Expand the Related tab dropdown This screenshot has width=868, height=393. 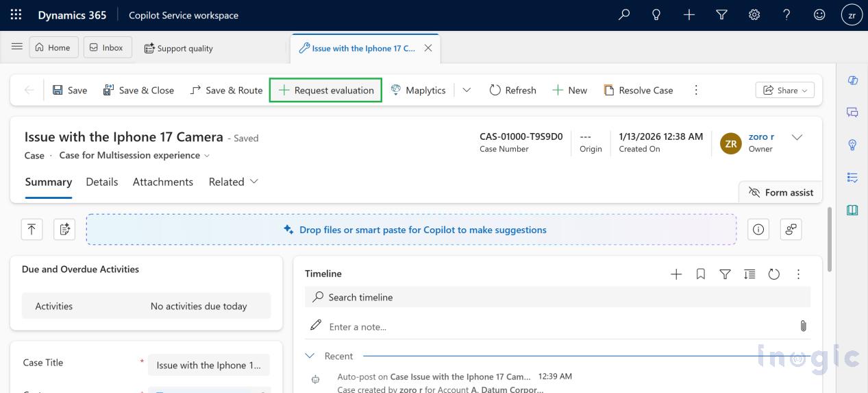[x=234, y=182]
